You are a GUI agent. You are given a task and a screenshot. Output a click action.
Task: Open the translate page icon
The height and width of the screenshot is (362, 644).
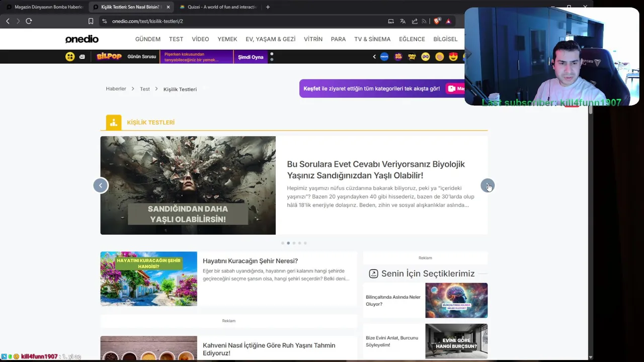403,21
